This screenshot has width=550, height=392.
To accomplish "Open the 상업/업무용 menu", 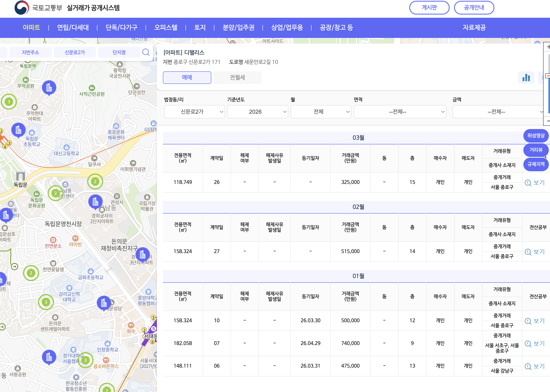I will [287, 27].
